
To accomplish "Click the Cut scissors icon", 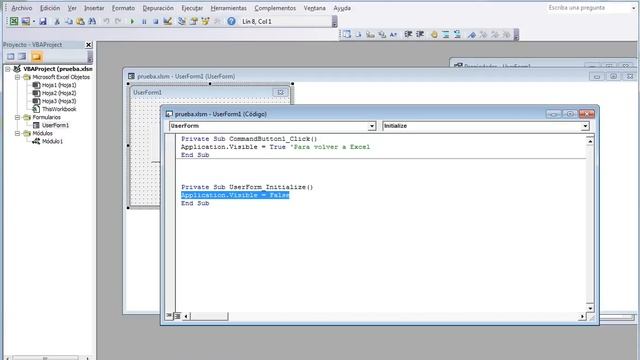I will 57,21.
